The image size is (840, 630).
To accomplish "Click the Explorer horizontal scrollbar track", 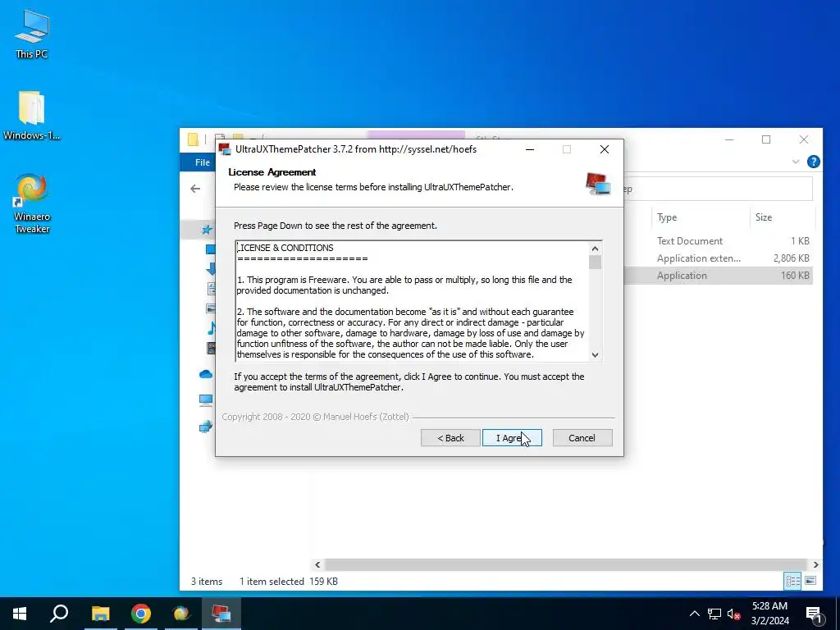I will point(566,564).
